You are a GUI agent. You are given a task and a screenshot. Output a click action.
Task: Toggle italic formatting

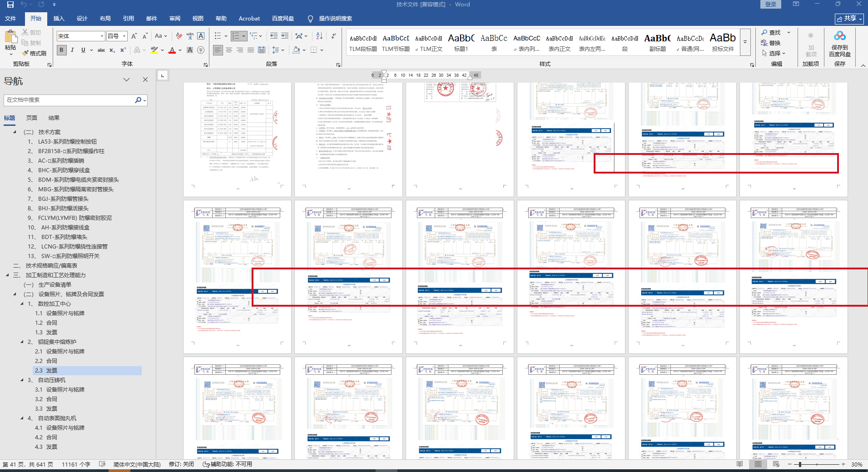tap(72, 50)
